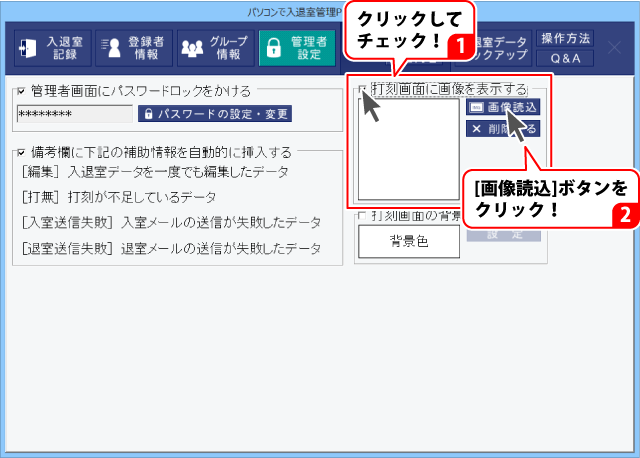Click the X icon on delete image button
640x458 pixels.
click(x=477, y=129)
